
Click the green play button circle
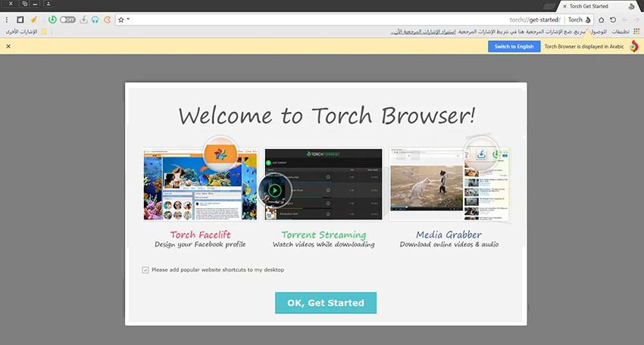pos(274,191)
